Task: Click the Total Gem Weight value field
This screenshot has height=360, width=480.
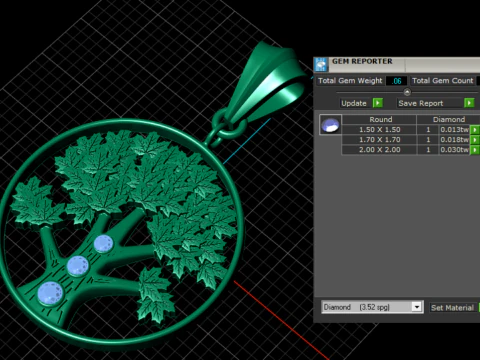Action: point(396,81)
